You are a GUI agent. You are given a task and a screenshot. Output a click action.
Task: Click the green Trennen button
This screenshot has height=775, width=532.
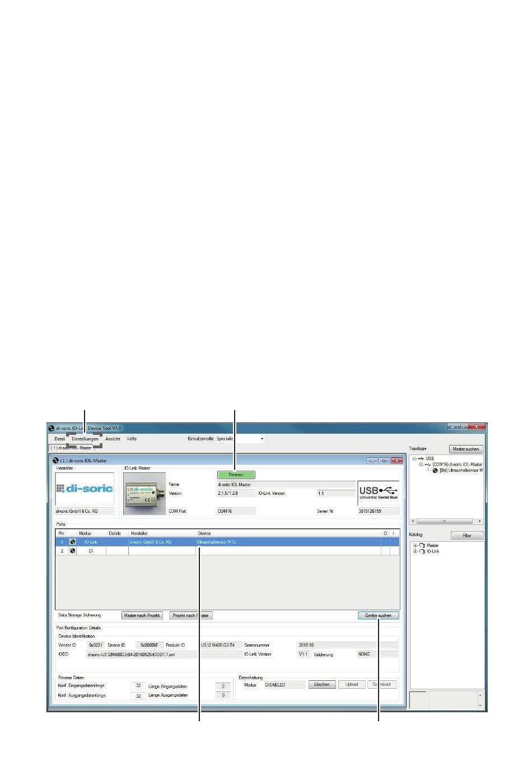[x=236, y=475]
